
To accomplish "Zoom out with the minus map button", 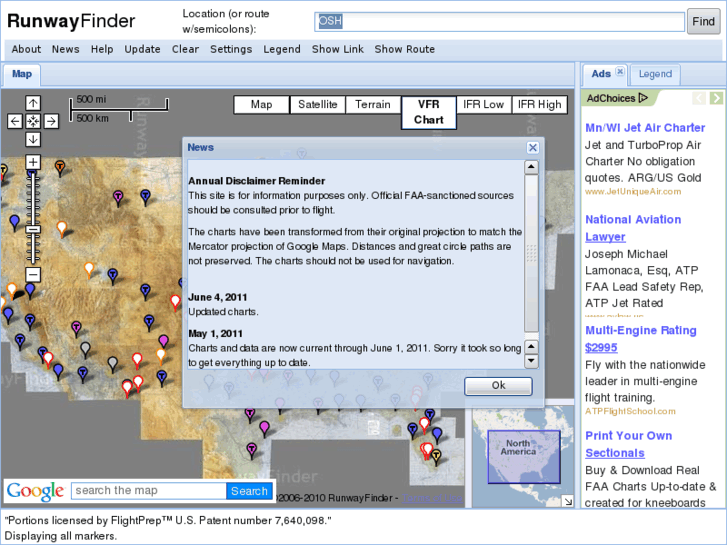I will click(x=33, y=275).
